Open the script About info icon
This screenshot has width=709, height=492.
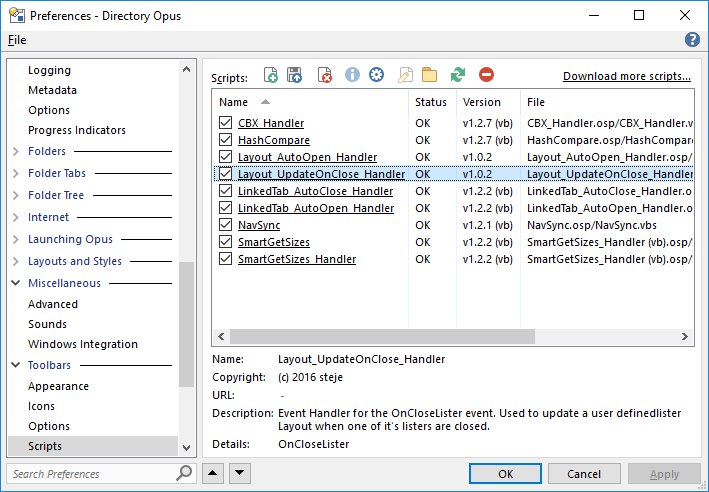click(x=352, y=75)
